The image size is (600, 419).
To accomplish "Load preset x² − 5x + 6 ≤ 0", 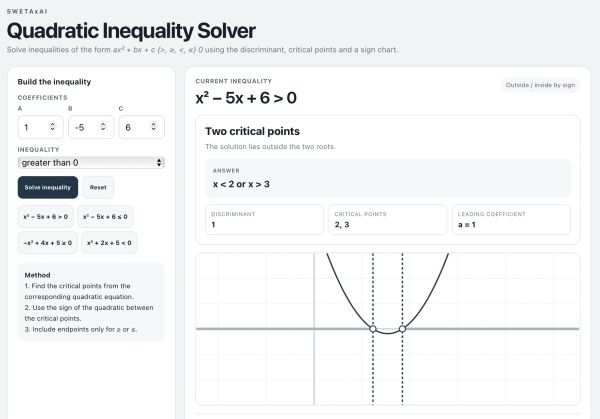I will 105,217.
